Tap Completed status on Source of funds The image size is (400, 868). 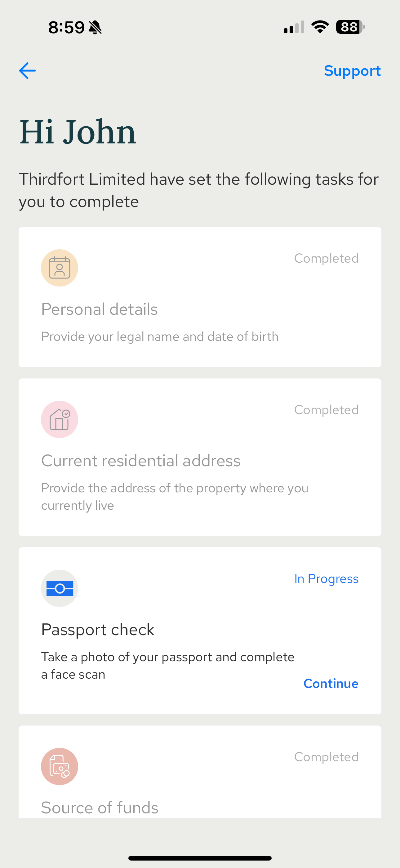click(326, 757)
